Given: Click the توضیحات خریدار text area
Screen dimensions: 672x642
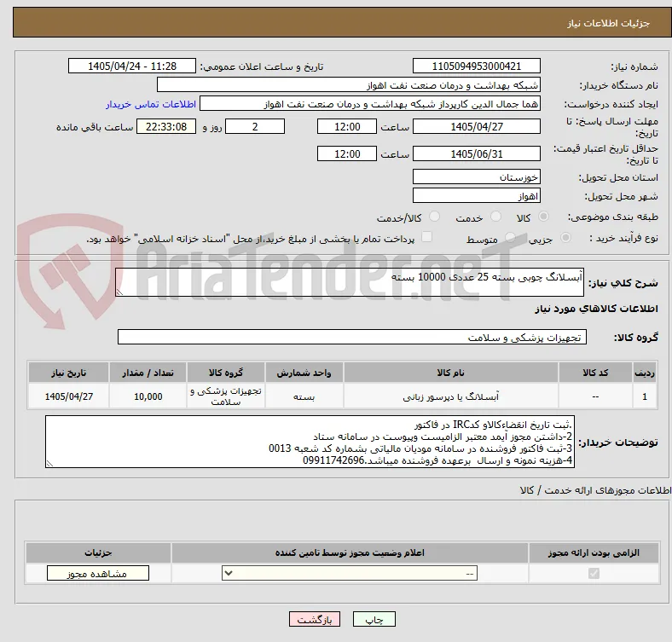Looking at the screenshot, I should tap(310, 442).
